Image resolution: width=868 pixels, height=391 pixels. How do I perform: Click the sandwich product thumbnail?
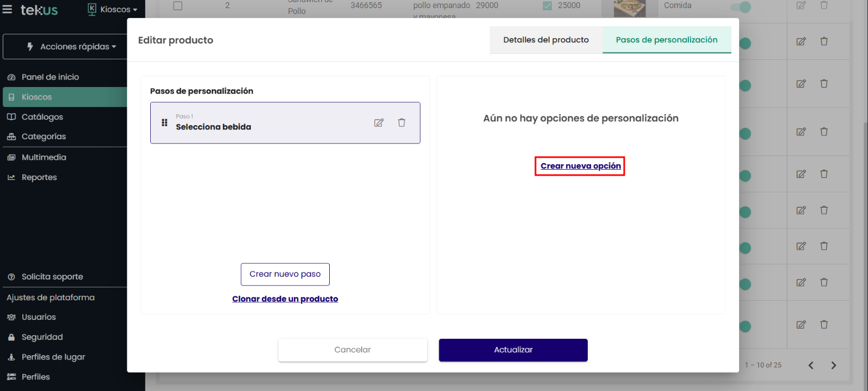click(629, 8)
